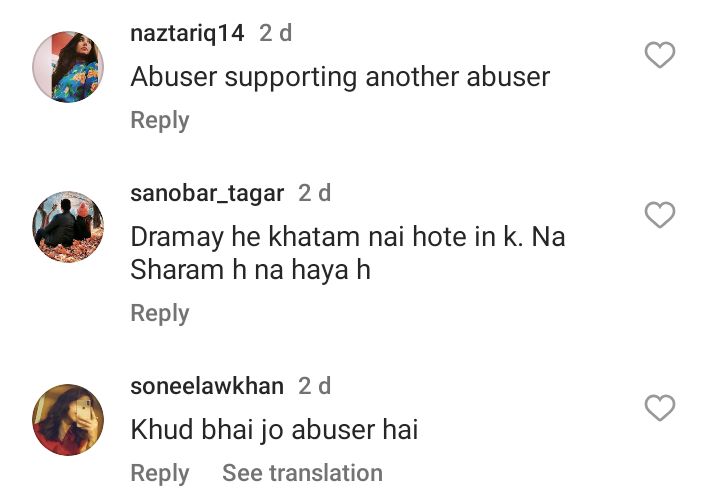Open naztariq14's profile picture
Viewport: 720px width, 492px height.
click(68, 67)
